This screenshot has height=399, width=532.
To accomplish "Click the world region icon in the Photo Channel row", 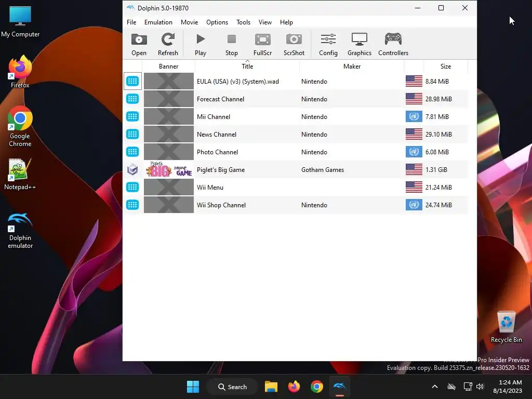I will (x=414, y=152).
